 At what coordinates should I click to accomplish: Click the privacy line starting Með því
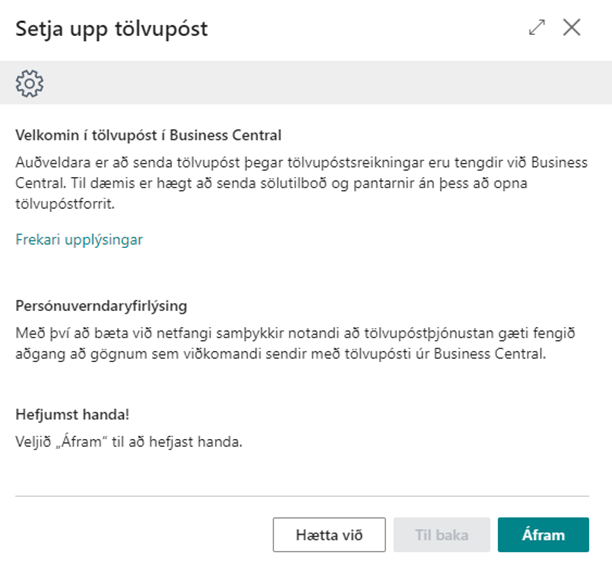[x=300, y=332]
